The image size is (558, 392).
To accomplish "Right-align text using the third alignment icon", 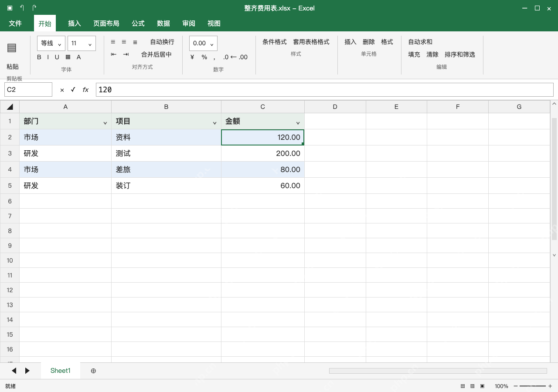I will (135, 42).
